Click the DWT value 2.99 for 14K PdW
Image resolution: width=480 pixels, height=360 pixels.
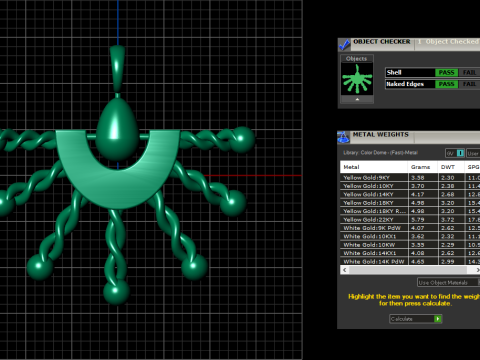click(448, 261)
